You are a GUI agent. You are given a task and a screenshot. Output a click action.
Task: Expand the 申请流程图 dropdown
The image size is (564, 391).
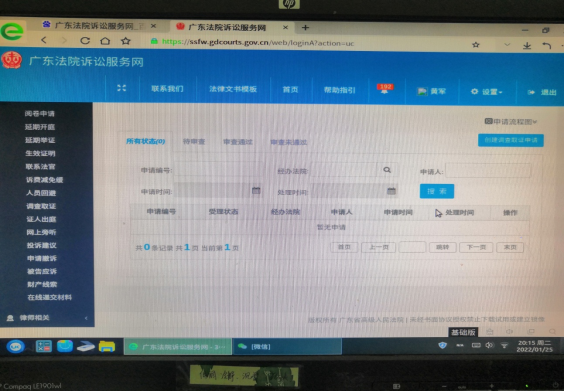pos(511,122)
